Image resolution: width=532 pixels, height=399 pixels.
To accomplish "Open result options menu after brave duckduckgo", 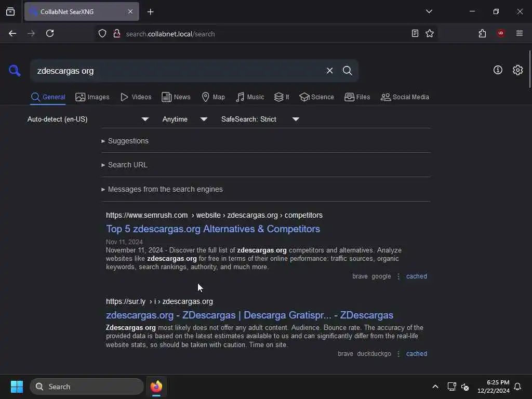I will click(x=398, y=354).
